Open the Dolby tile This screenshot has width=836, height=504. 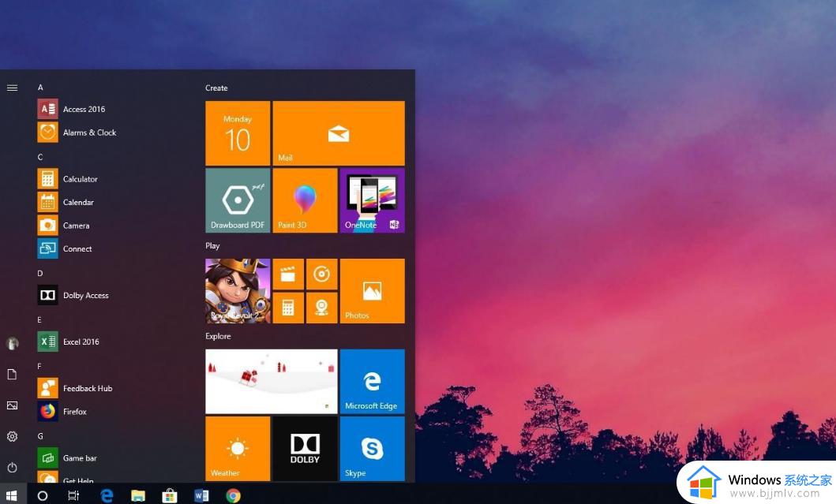tap(305, 449)
